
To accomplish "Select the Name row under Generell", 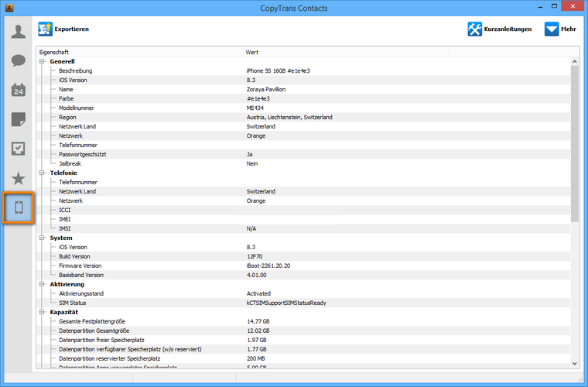I will pyautogui.click(x=304, y=89).
